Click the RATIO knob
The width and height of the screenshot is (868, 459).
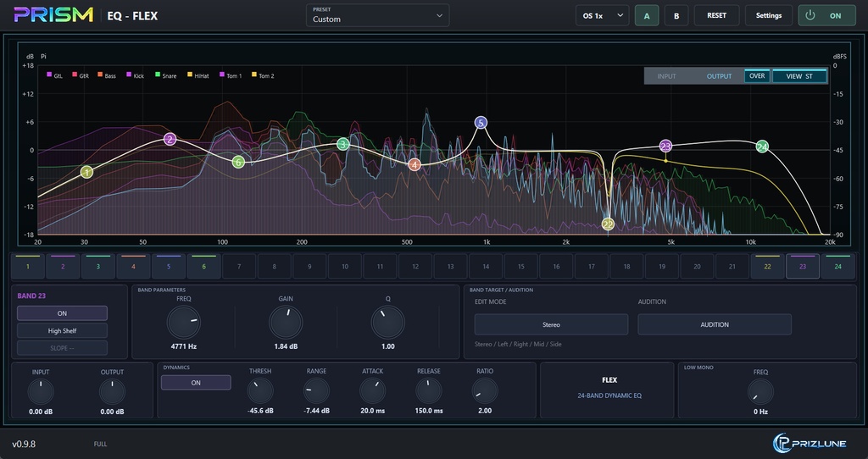click(x=485, y=391)
